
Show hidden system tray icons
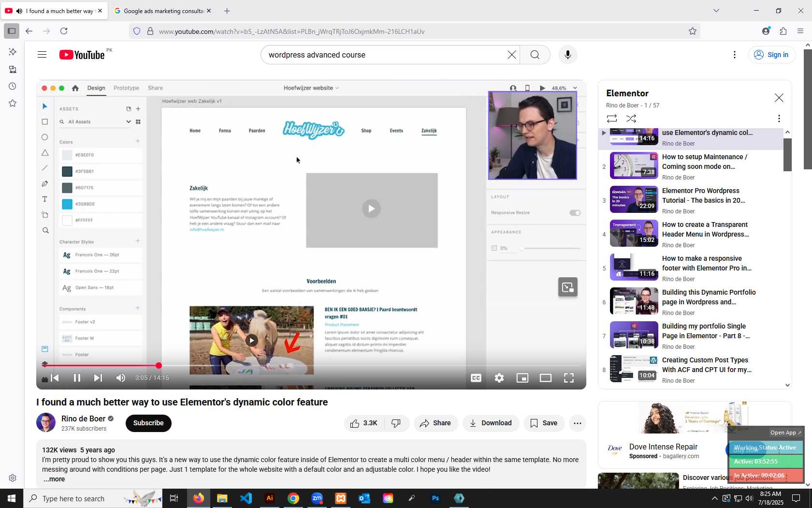pyautogui.click(x=714, y=498)
